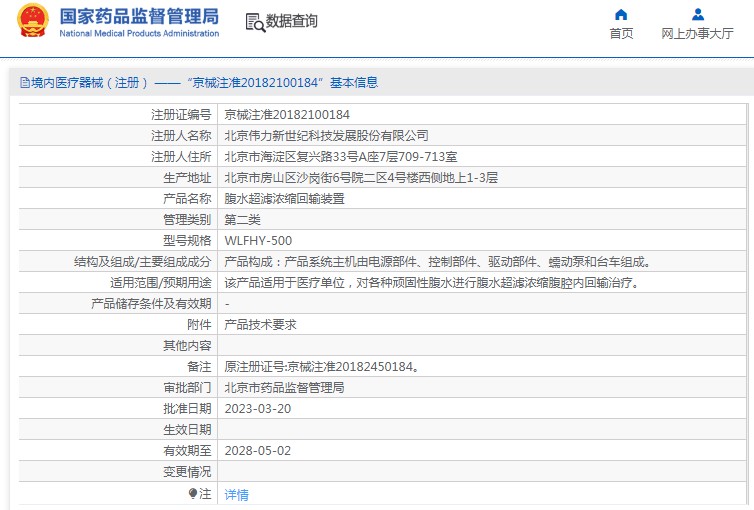This screenshot has width=754, height=510.
Task: Click the 网上办事大厅 text label
Action: pos(697,34)
